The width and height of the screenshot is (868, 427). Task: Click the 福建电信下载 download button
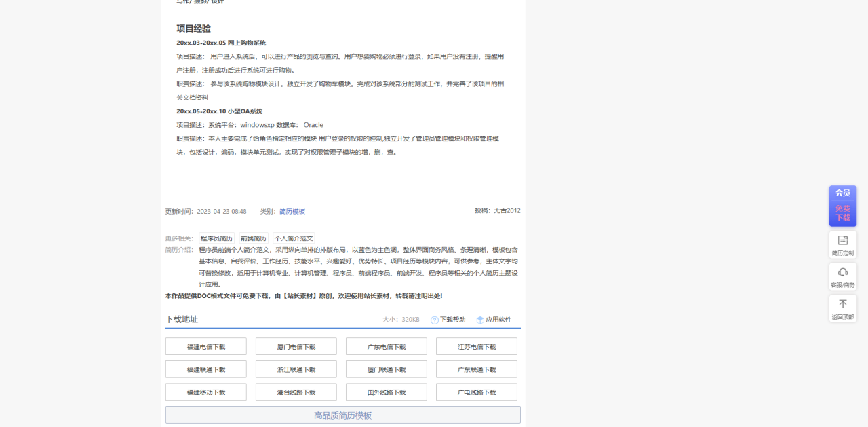pyautogui.click(x=205, y=346)
